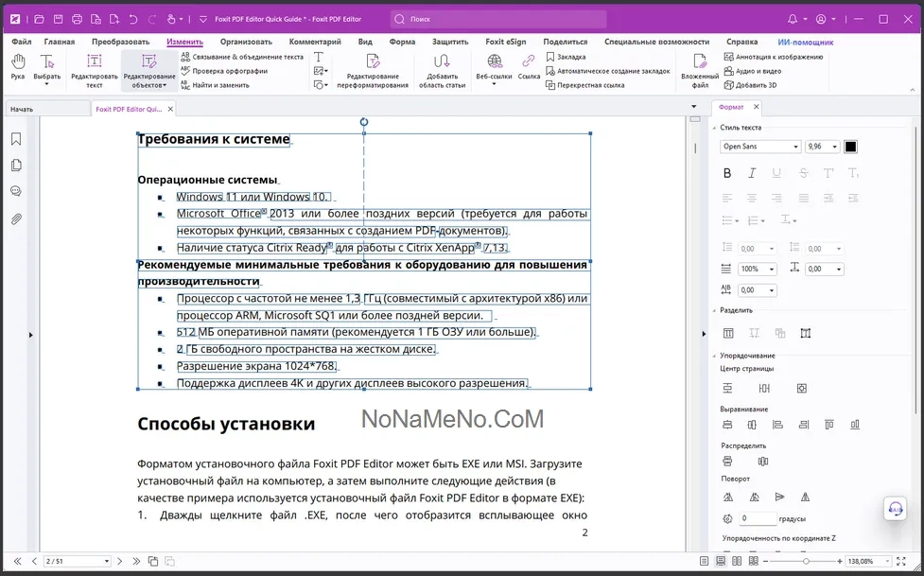Open the bookmarks panel in left sidebar
This screenshot has height=576, width=924.
point(16,139)
